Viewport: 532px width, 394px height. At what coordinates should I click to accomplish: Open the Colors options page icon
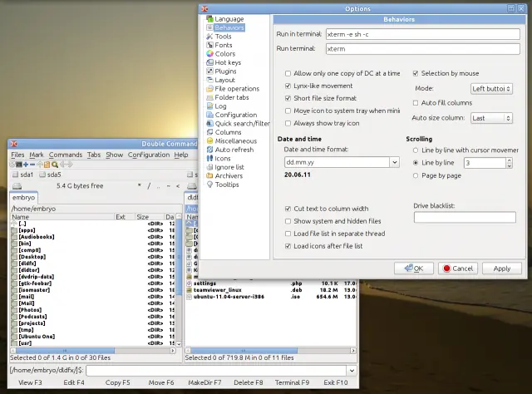pyautogui.click(x=209, y=54)
